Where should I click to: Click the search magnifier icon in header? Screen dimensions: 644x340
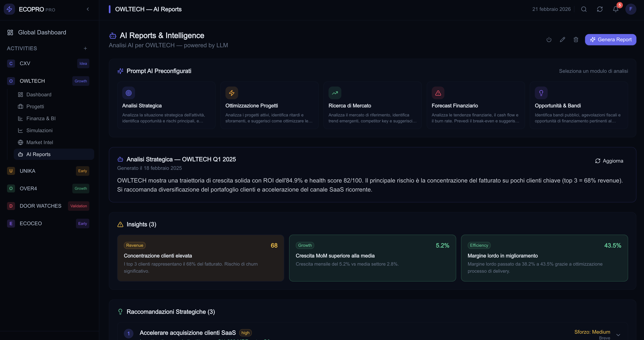tap(584, 9)
